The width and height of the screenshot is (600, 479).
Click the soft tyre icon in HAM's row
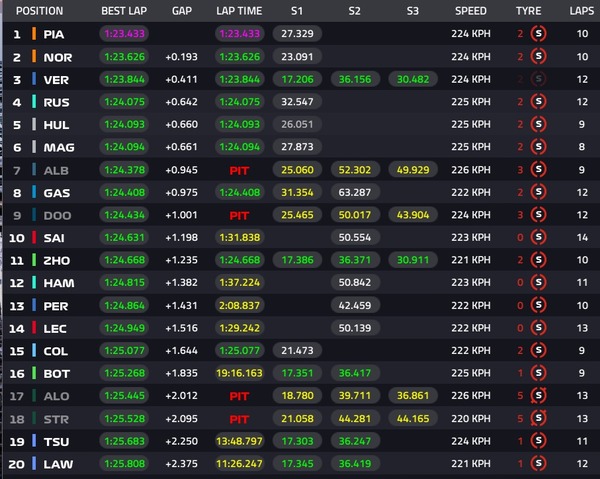point(538,282)
